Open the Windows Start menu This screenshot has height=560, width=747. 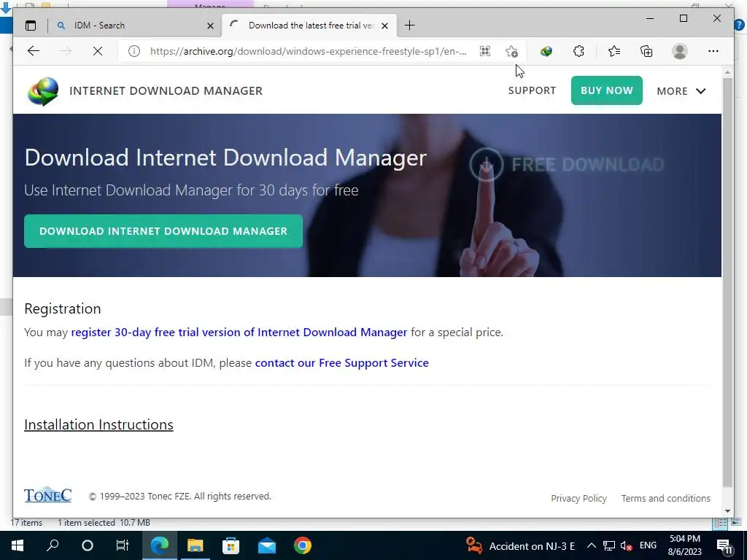(x=18, y=545)
